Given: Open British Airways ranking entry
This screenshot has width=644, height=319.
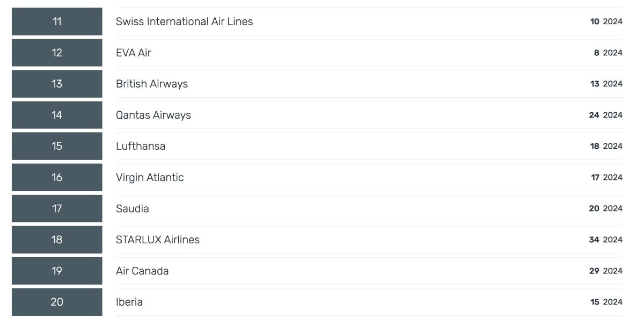Looking at the screenshot, I should pyautogui.click(x=152, y=84).
